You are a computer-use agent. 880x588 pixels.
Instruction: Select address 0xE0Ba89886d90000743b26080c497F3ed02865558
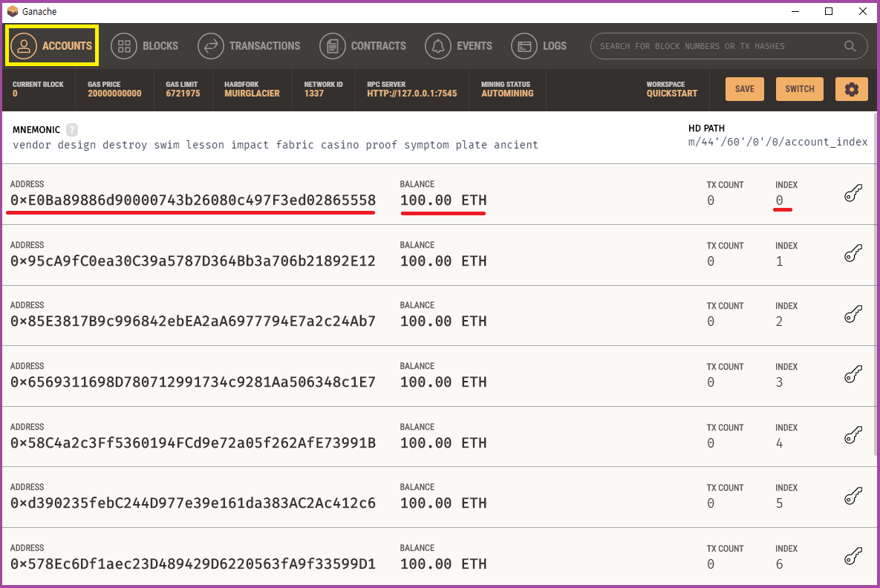click(x=193, y=200)
